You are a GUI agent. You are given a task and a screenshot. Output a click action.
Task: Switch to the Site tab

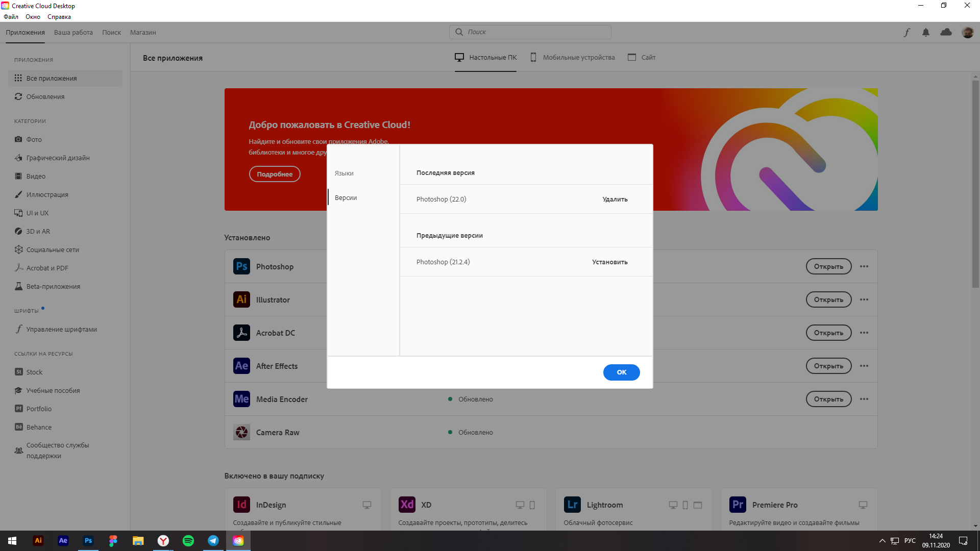tap(642, 58)
